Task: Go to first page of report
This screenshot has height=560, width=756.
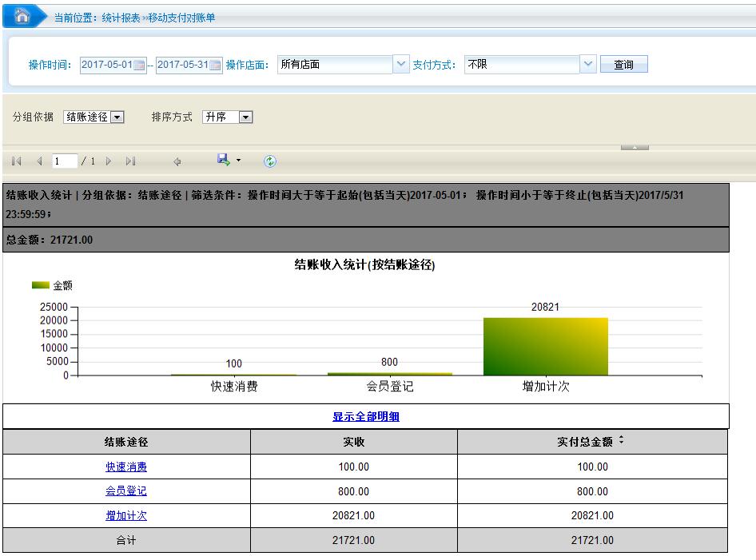Action: click(x=17, y=161)
